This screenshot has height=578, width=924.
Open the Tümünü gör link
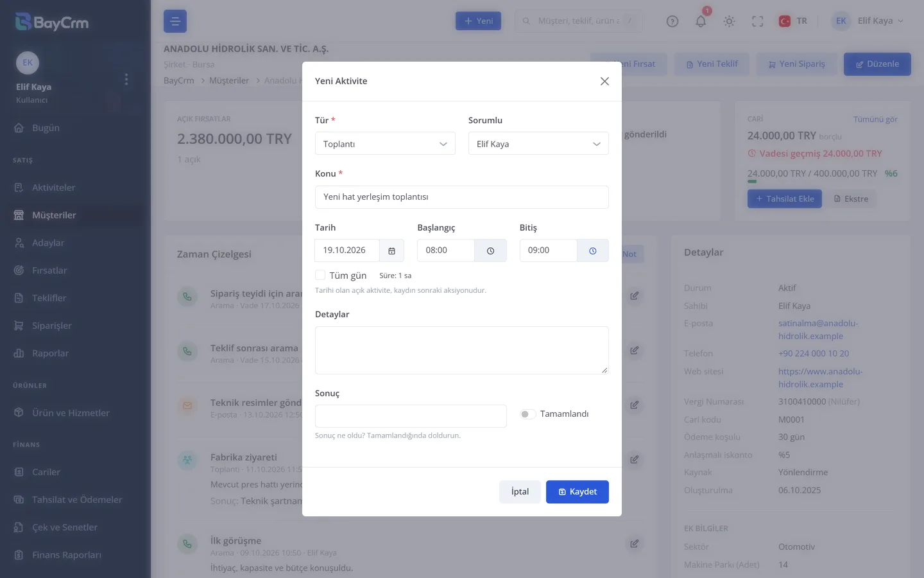pos(875,119)
